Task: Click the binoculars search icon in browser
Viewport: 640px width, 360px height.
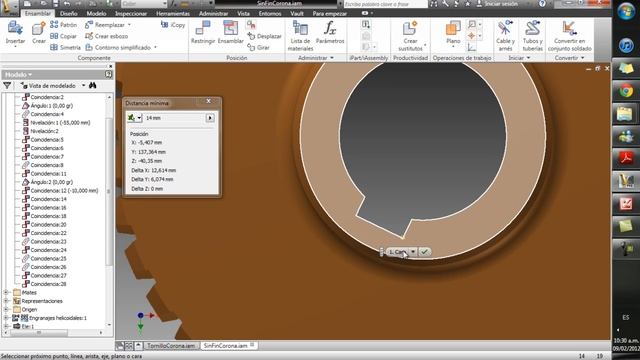Action: (x=93, y=85)
